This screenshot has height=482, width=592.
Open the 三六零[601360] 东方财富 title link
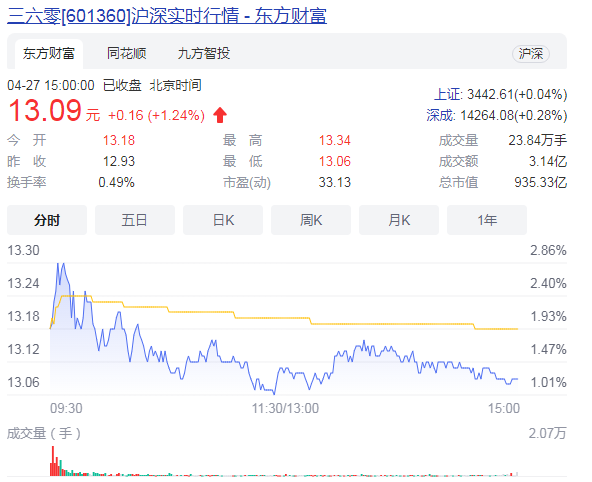[167, 16]
